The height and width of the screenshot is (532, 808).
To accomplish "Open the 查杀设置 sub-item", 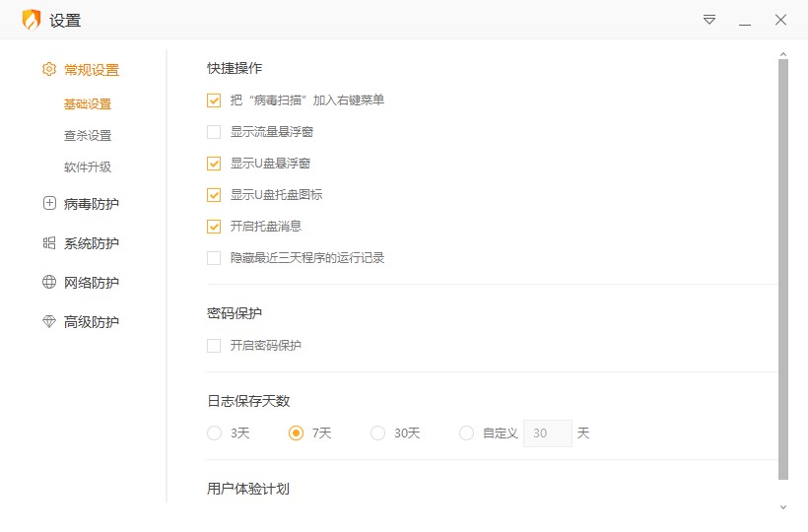I will (x=88, y=135).
